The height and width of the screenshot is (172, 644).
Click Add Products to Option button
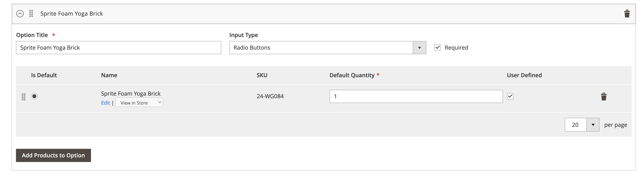[53, 155]
